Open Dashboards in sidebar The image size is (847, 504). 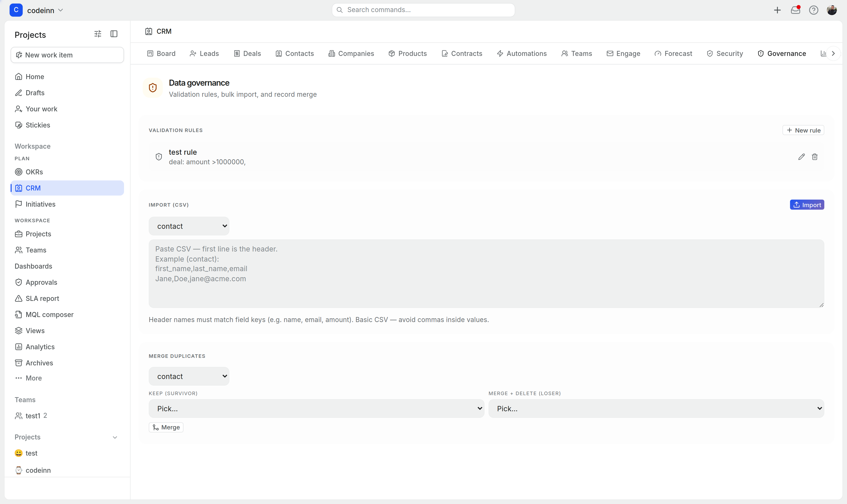click(x=67, y=266)
